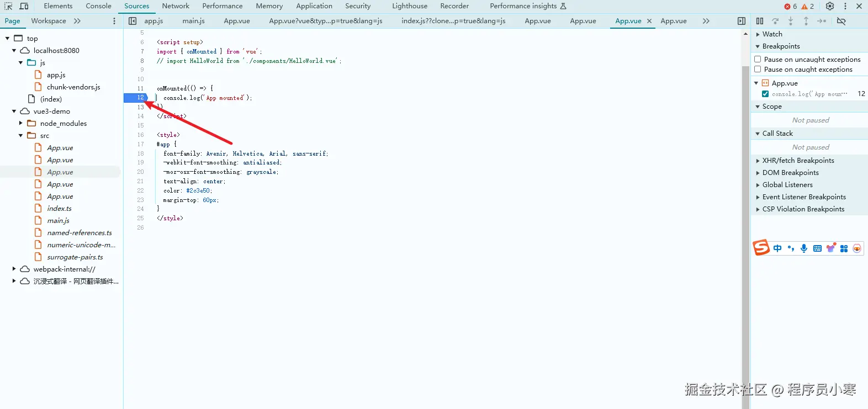The width and height of the screenshot is (868, 409).
Task: Switch to the Network panel
Action: [176, 6]
